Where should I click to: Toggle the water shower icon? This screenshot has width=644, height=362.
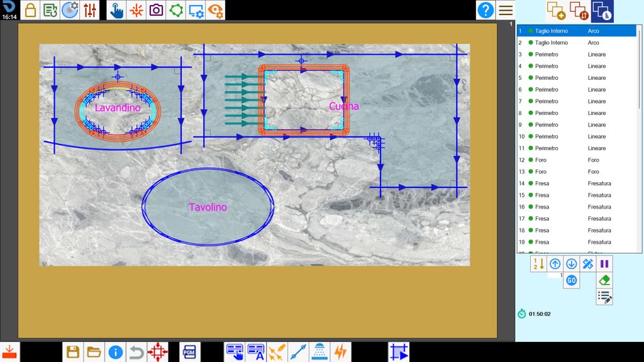319,352
